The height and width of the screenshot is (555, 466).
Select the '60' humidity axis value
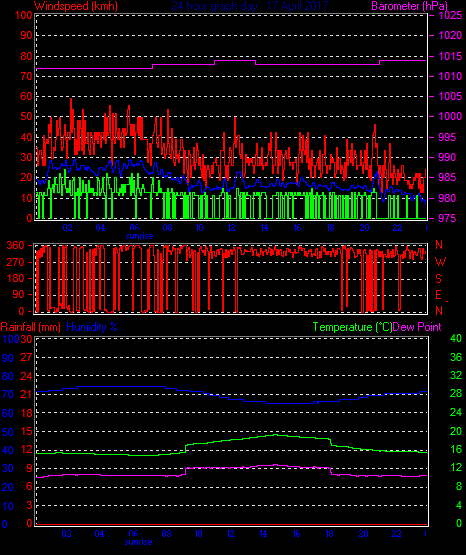pos(8,413)
